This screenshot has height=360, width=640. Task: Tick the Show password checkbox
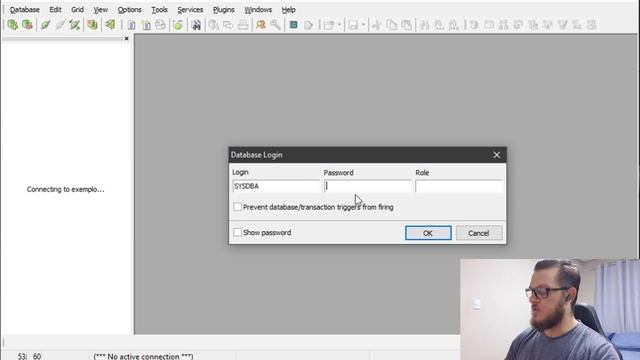pyautogui.click(x=238, y=232)
